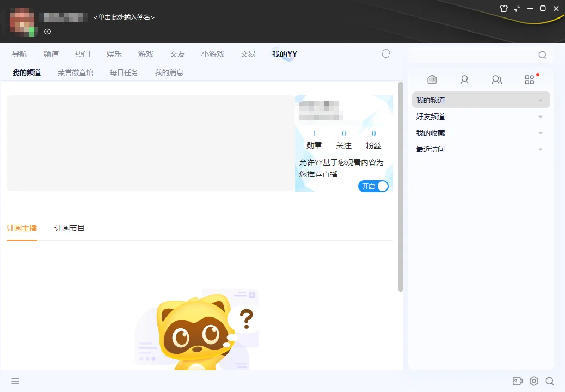Switch to compact mini mode icon

[517, 8]
